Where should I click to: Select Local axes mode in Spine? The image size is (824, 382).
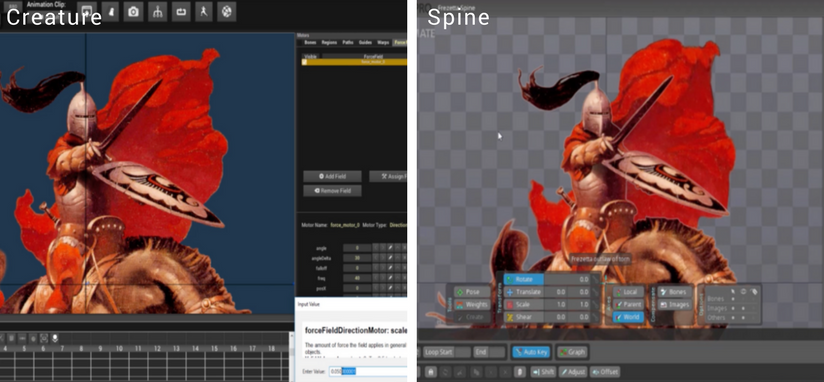pos(628,292)
